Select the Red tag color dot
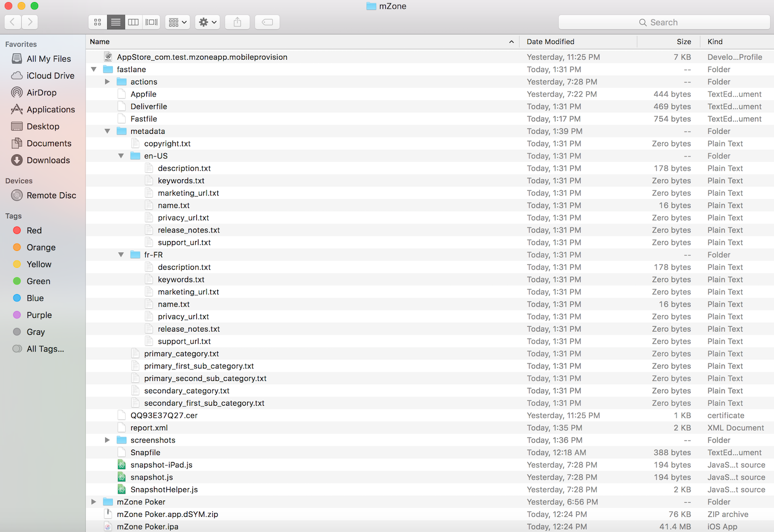This screenshot has height=532, width=774. (x=17, y=231)
